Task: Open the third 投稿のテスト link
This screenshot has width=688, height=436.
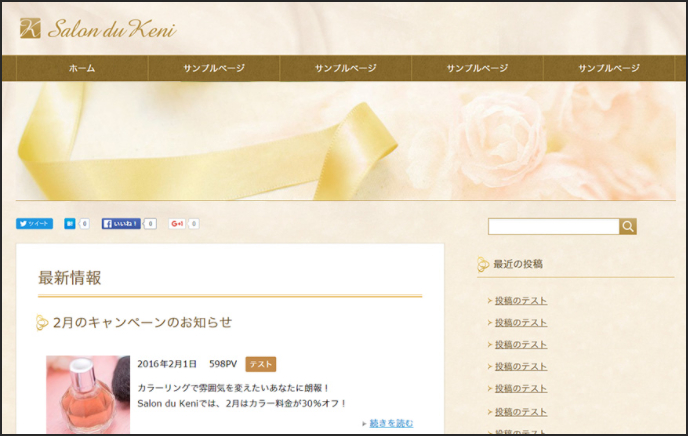Action: (x=521, y=344)
